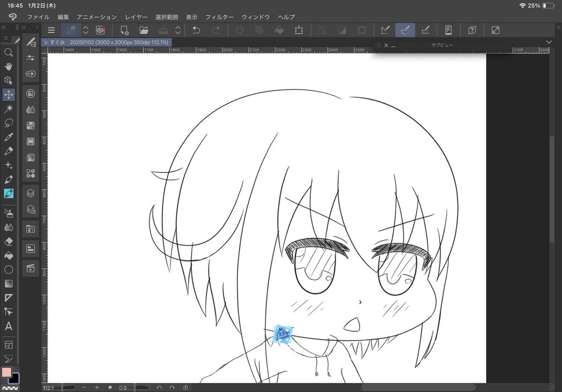This screenshot has width=562, height=392.
Task: Open the 選択範囲 menu
Action: tap(167, 17)
